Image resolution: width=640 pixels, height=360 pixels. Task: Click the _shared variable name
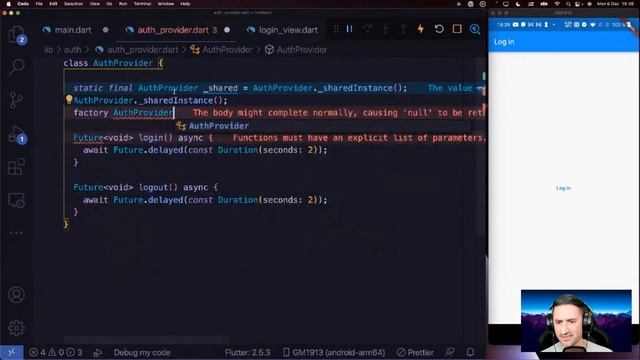tap(220, 88)
